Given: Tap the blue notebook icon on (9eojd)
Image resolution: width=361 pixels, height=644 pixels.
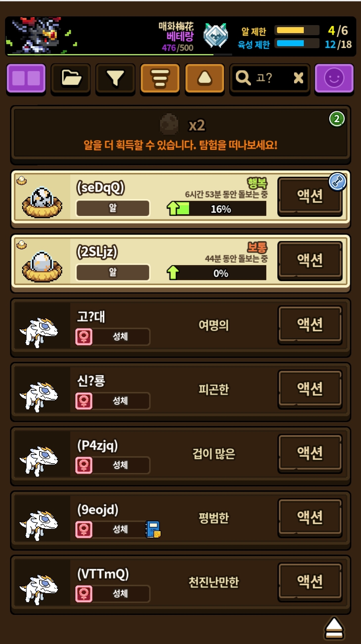Looking at the screenshot, I should (153, 529).
